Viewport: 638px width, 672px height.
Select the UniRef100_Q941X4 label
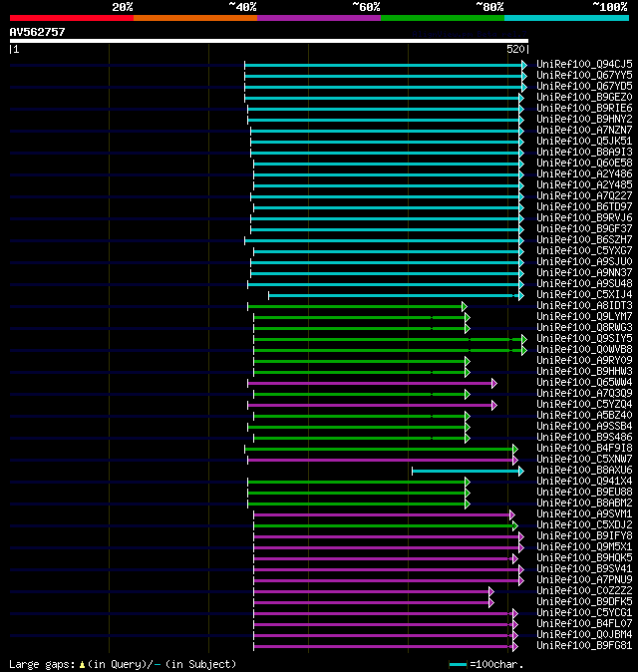tap(584, 482)
